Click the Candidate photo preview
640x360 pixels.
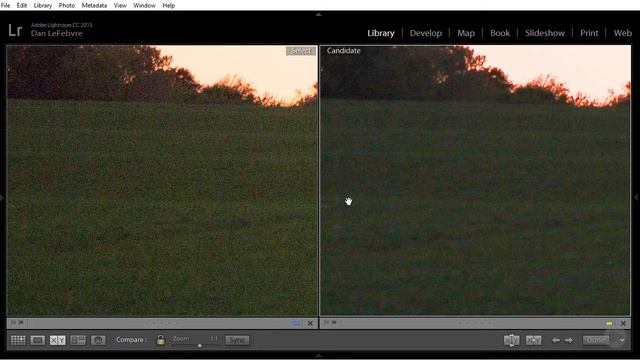point(476,180)
